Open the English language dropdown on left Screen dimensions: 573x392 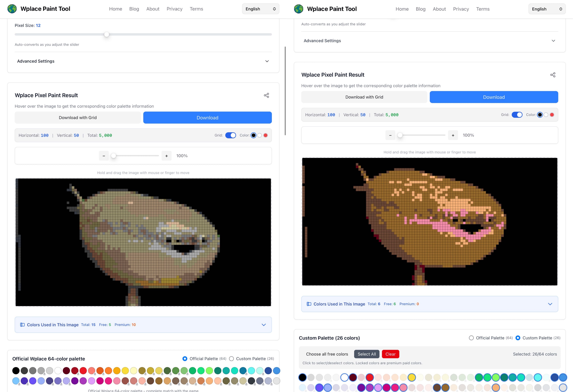(260, 9)
